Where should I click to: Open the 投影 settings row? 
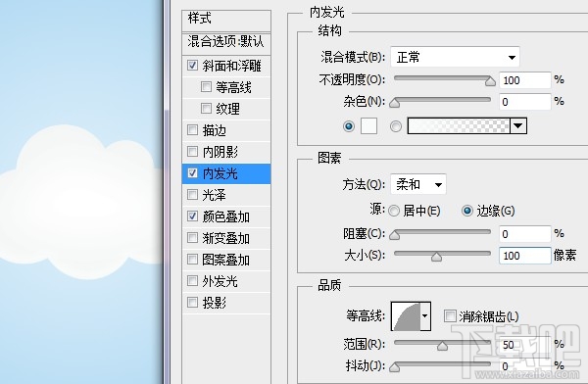pyautogui.click(x=226, y=303)
